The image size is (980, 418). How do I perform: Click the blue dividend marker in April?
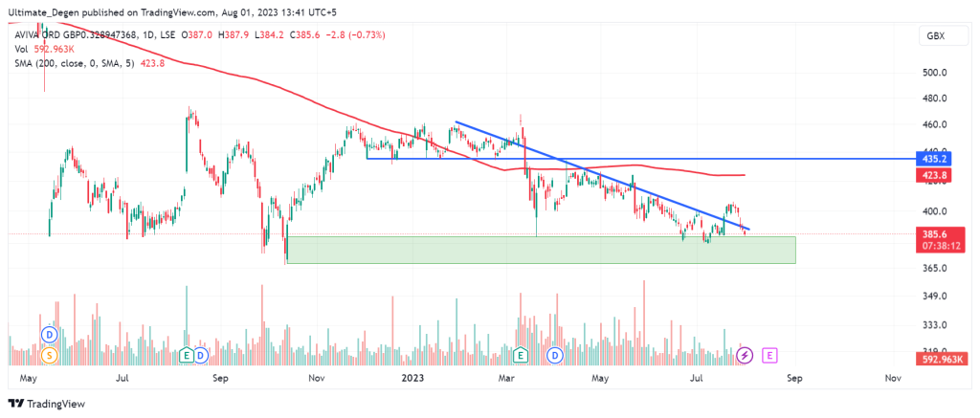554,356
